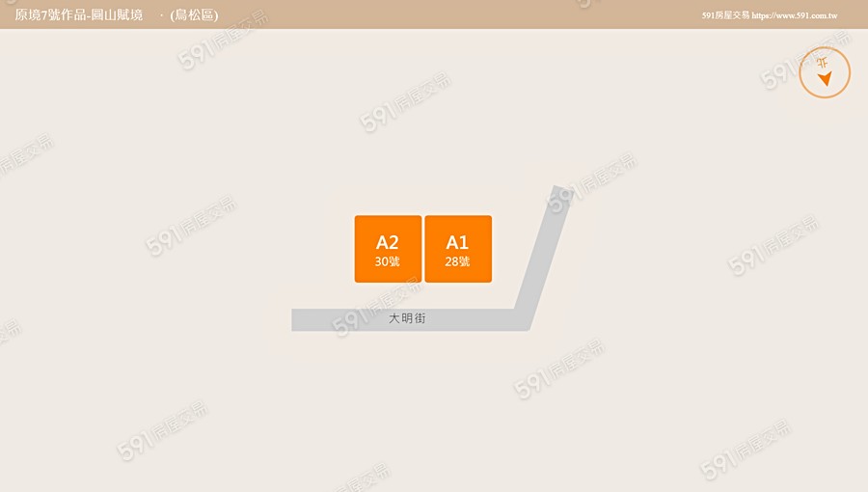Click the title 原境7號作品-圓山賦境
The width and height of the screenshot is (868, 492).
(79, 14)
